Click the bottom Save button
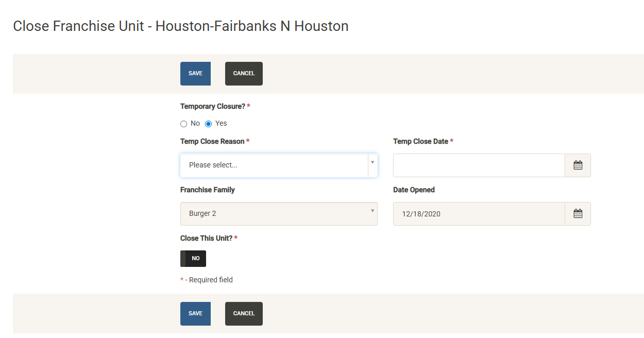The image size is (644, 338). click(195, 314)
